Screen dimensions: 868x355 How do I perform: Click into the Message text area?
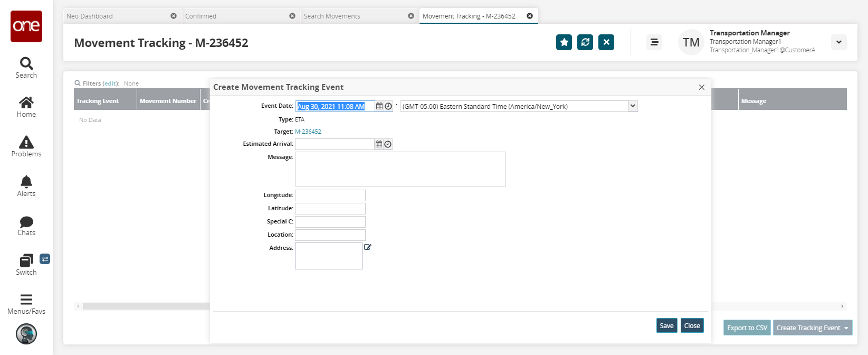[x=400, y=169]
